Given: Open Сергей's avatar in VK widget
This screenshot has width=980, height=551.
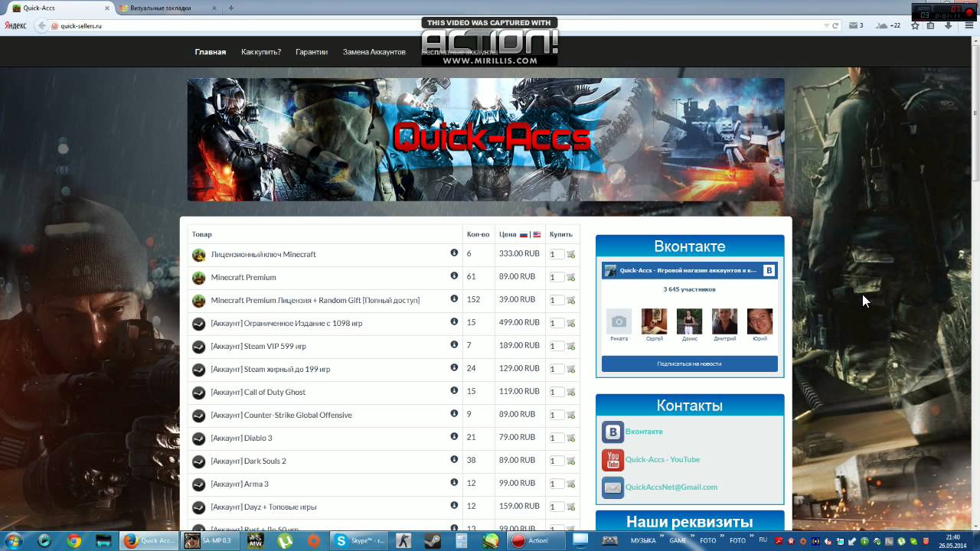Looking at the screenshot, I should pos(654,321).
